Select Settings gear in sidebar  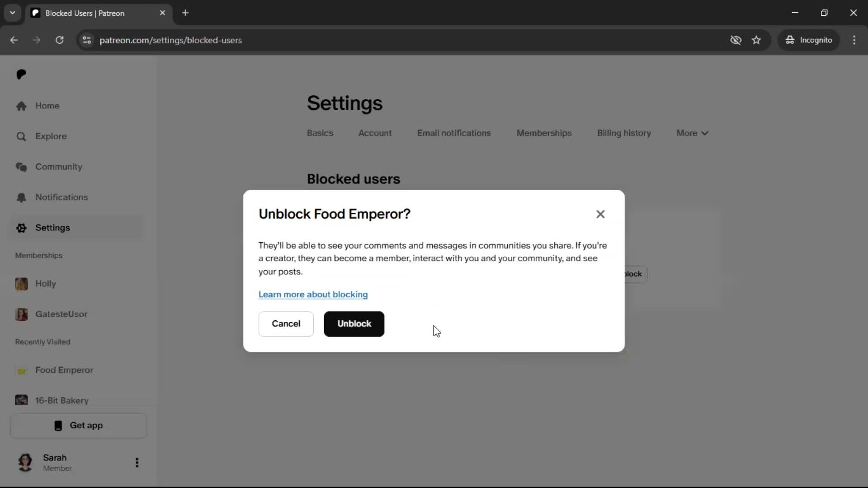point(21,228)
